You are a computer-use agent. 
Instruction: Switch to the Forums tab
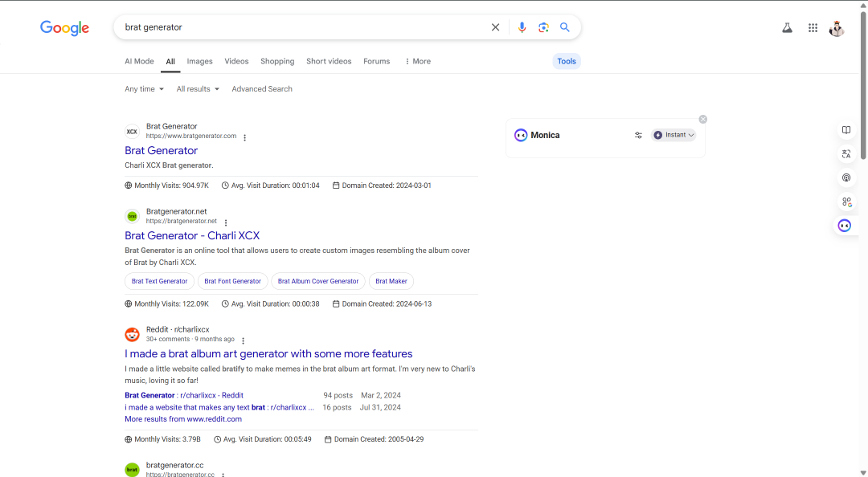[376, 61]
